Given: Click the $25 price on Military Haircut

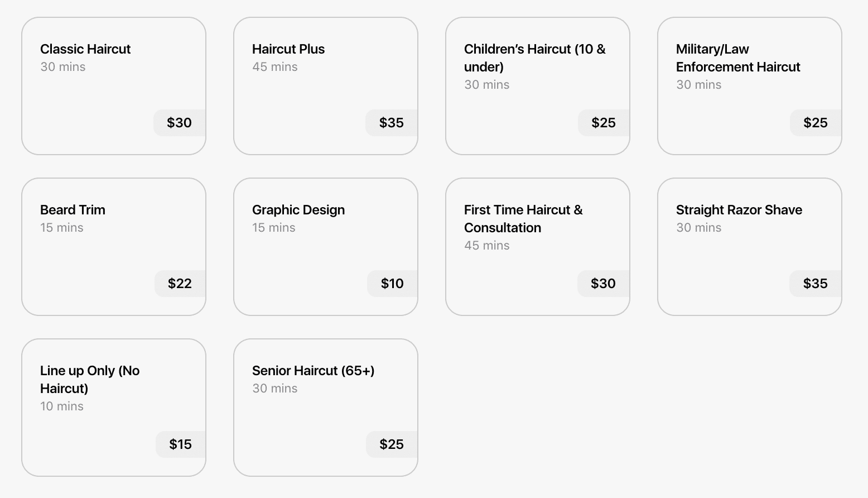Looking at the screenshot, I should pos(815,123).
